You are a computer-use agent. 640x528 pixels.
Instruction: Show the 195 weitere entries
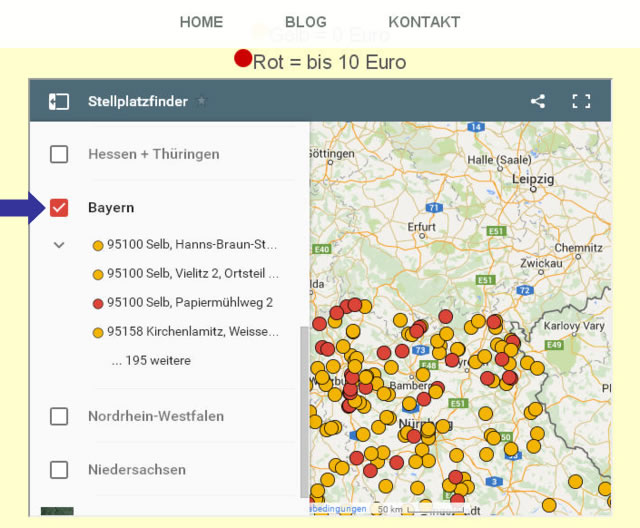(151, 360)
